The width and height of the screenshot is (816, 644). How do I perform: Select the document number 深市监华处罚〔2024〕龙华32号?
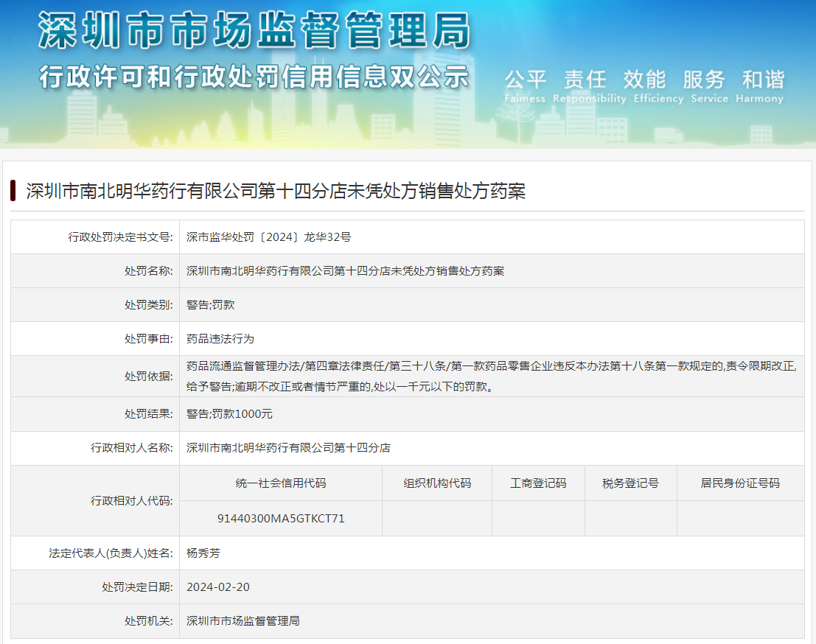[x=268, y=237]
